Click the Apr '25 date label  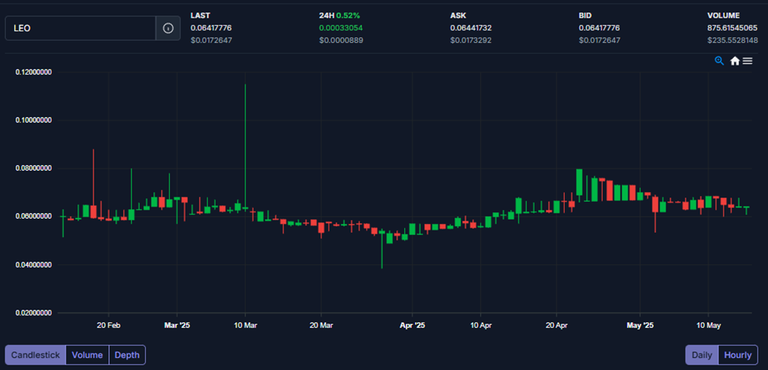tap(412, 325)
